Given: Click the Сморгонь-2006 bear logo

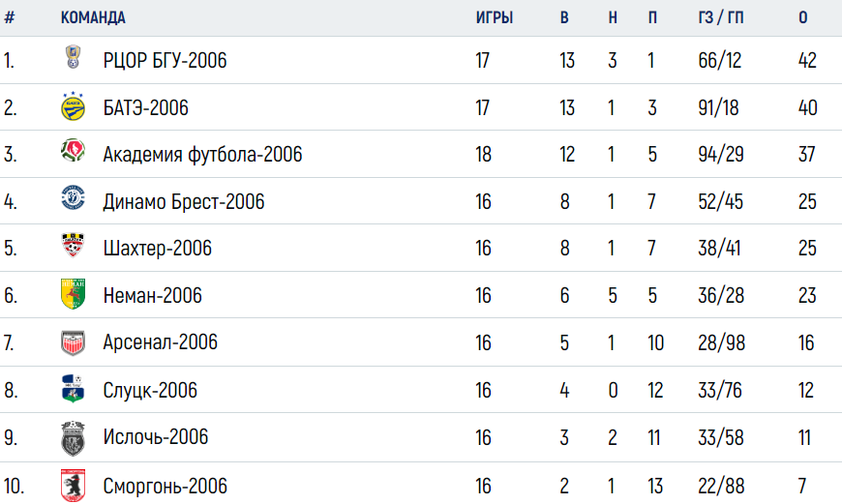Looking at the screenshot, I should [x=73, y=486].
